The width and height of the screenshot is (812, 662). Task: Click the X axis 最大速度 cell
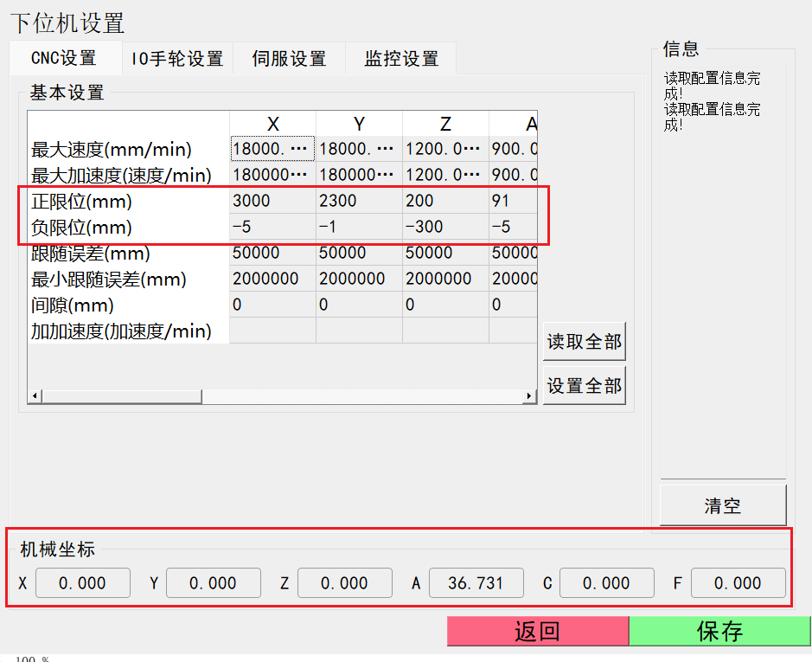272,149
